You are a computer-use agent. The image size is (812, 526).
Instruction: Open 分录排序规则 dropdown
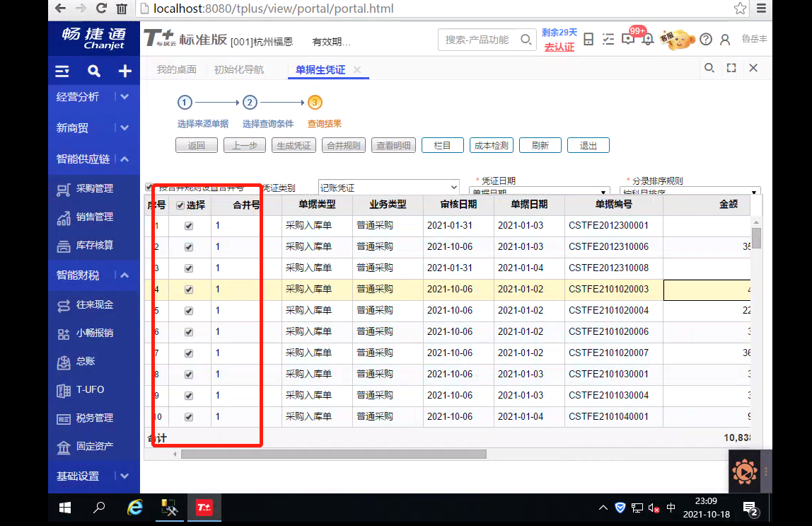click(690, 191)
